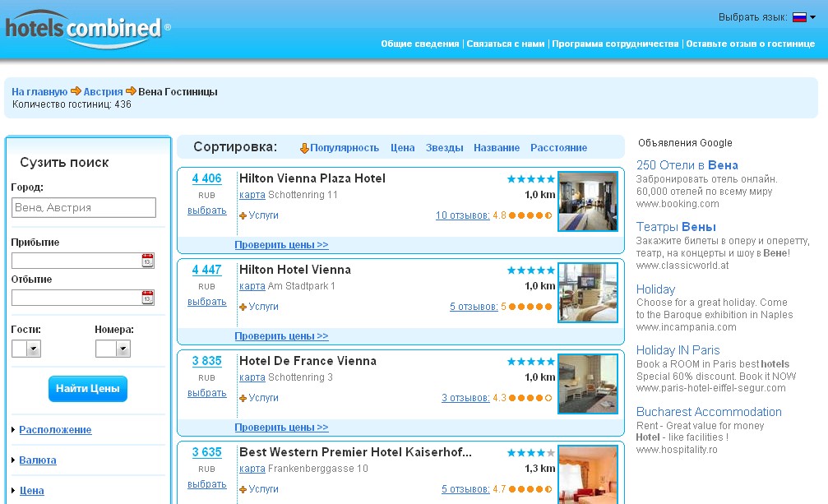
Task: Click the price 4 406 link
Action: coord(206,178)
